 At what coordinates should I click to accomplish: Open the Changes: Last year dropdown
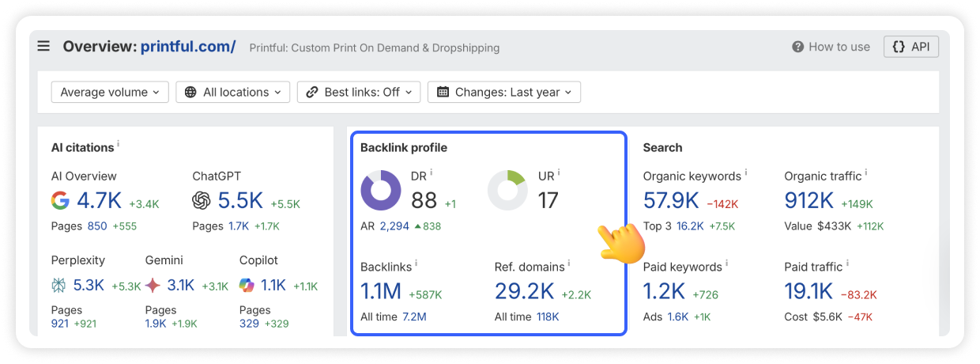coord(504,92)
